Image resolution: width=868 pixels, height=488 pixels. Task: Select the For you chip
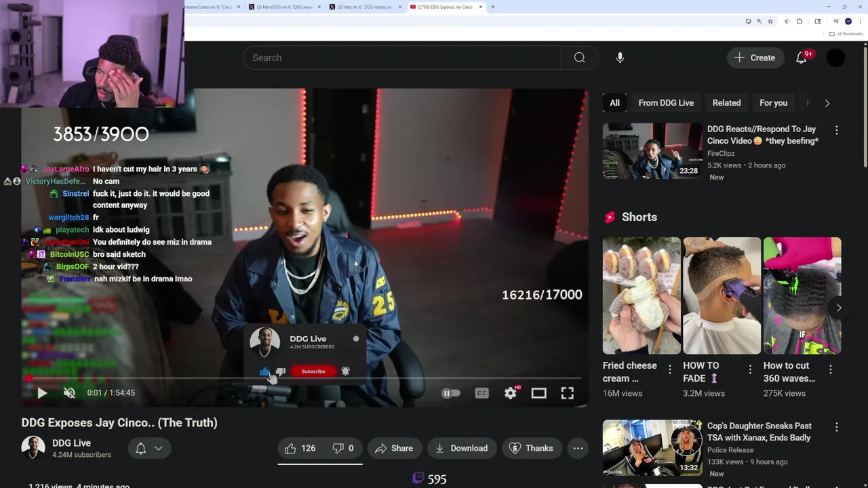773,103
